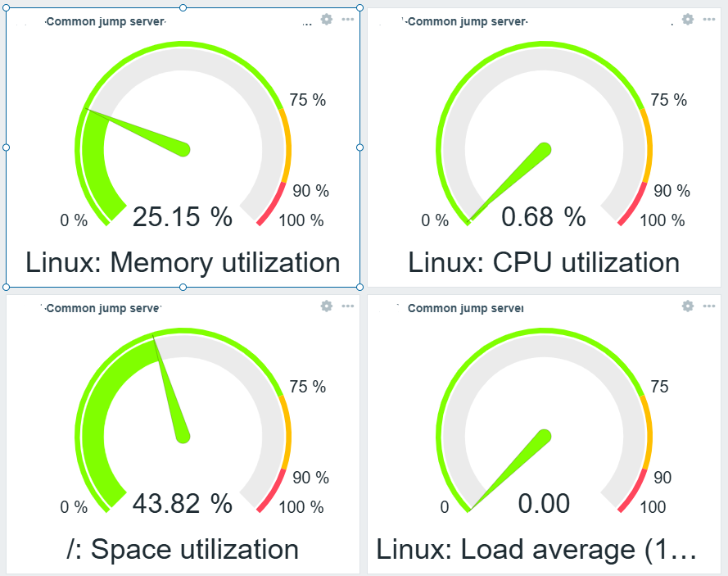728x576 pixels.
Task: Open settings gear on CPU utilization widget
Action: pos(688,19)
